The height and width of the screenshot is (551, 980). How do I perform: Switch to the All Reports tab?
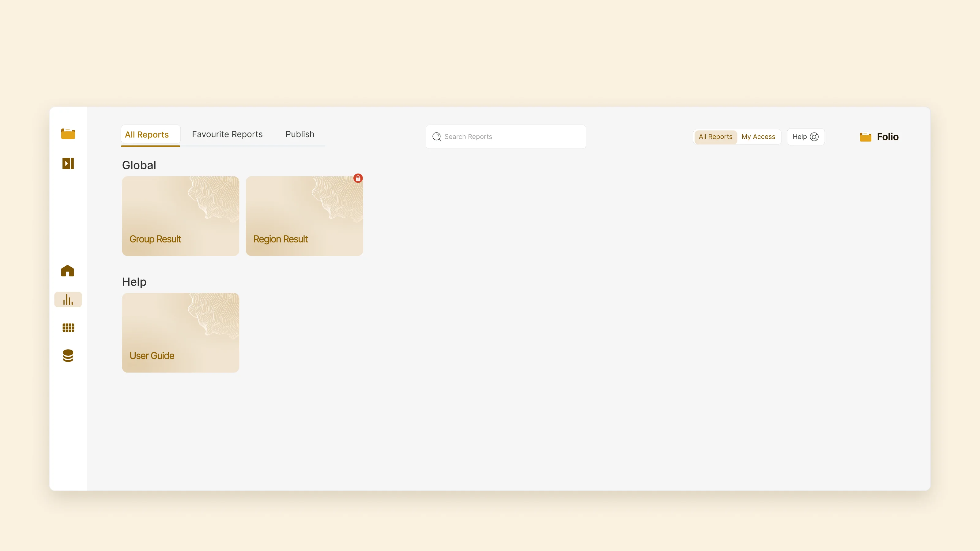click(x=151, y=135)
